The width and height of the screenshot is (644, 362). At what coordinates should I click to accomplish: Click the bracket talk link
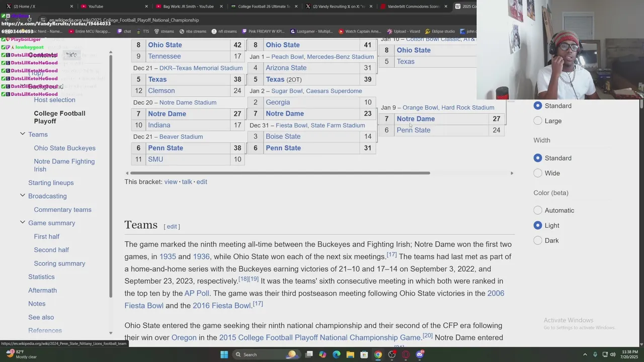pos(187,182)
